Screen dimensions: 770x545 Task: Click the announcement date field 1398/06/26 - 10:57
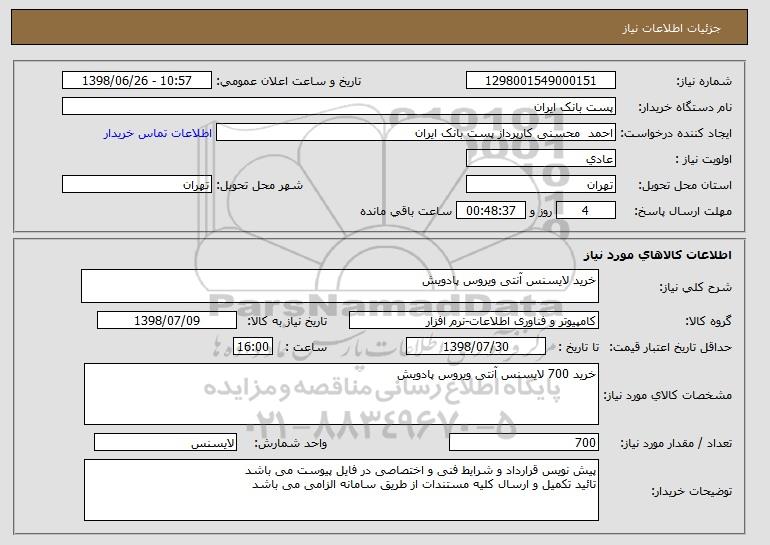coord(137,81)
